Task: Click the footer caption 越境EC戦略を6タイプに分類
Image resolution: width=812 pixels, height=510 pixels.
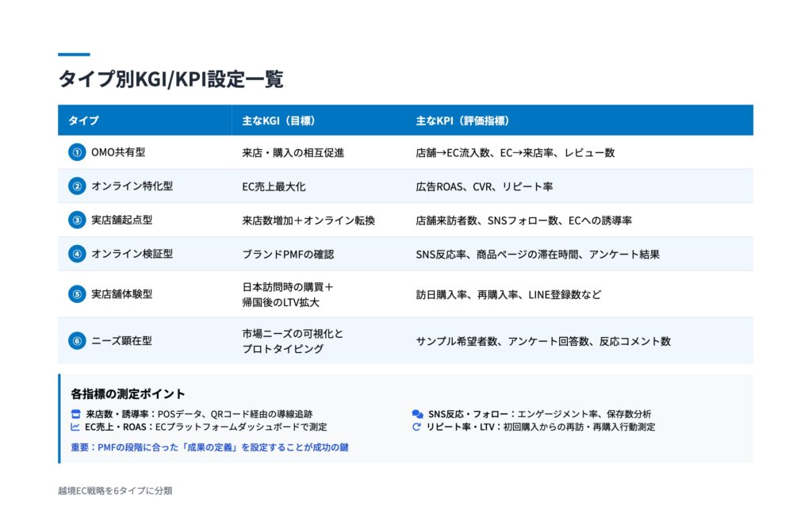Action: 115,491
